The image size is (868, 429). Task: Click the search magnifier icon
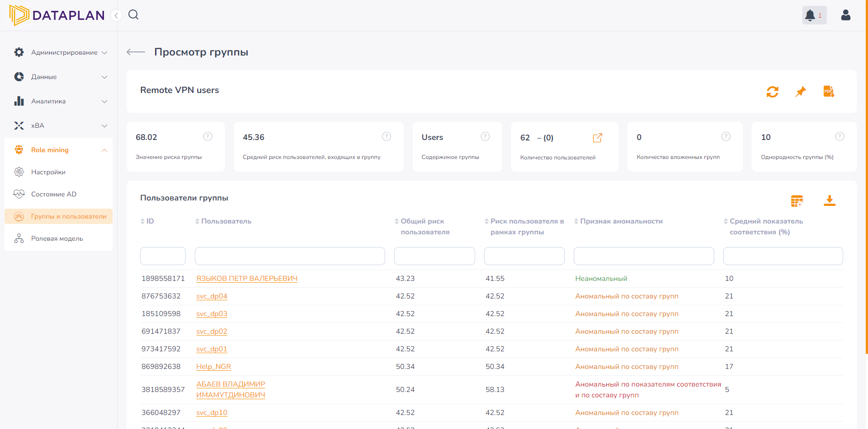(133, 15)
